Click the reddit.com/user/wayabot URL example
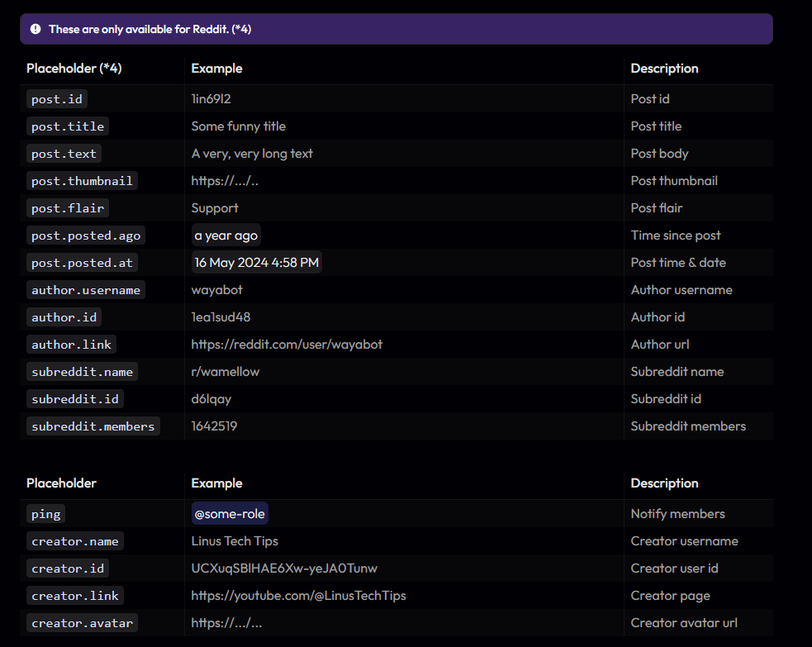Screen dimensions: 812x647 287,345
